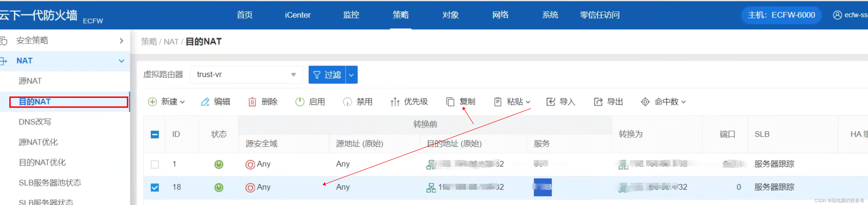Click the 优先级 priority arrows icon

pos(395,102)
